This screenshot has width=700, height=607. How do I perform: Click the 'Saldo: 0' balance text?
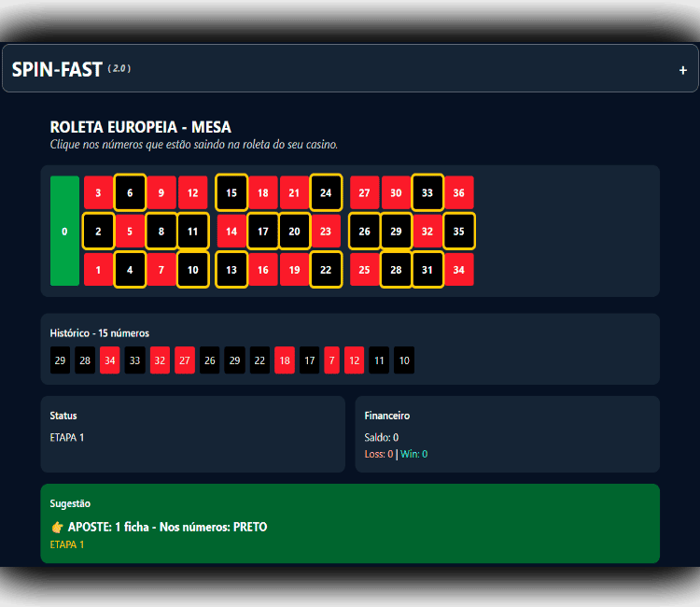pos(381,437)
